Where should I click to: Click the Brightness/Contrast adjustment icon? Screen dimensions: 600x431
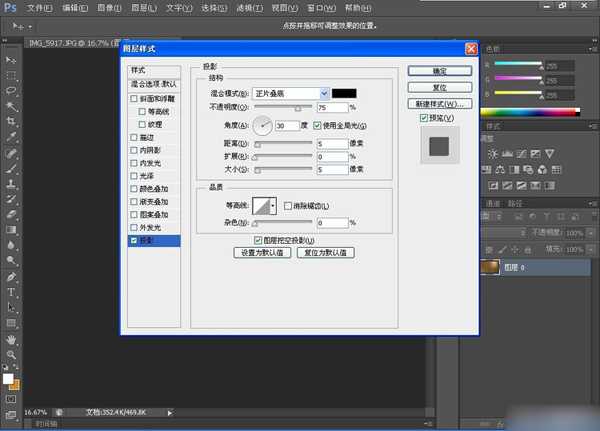491,153
